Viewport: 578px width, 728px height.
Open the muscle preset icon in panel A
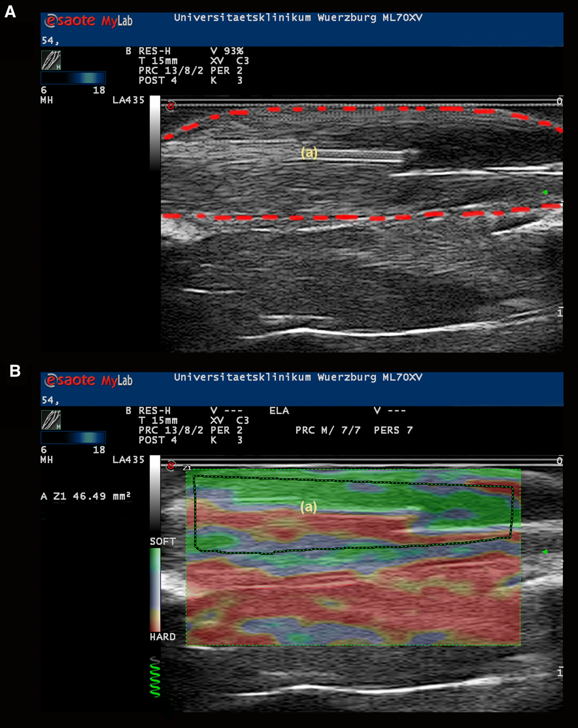click(x=51, y=60)
